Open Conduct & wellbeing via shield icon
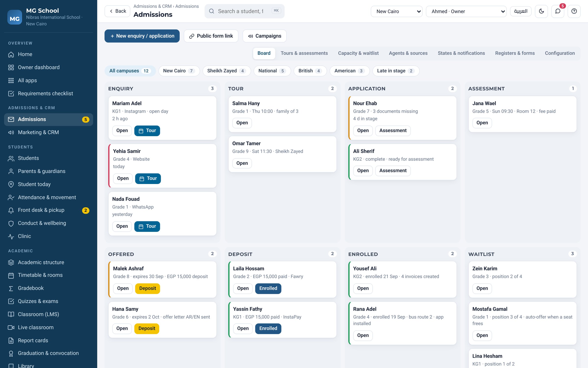The image size is (588, 368). point(11,223)
